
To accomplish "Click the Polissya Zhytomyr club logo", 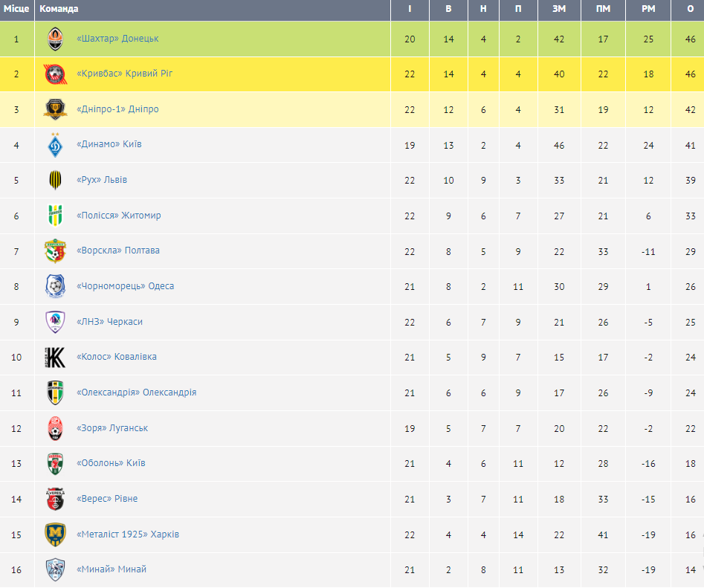I will point(56,216).
